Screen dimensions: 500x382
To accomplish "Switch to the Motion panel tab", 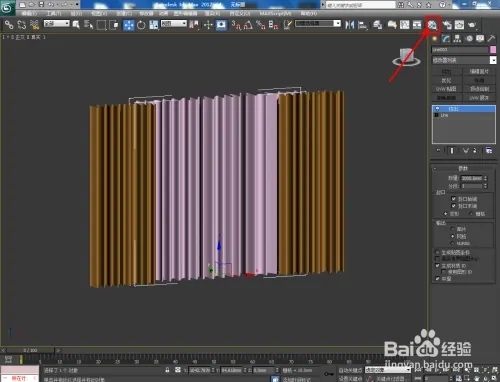I will point(469,39).
